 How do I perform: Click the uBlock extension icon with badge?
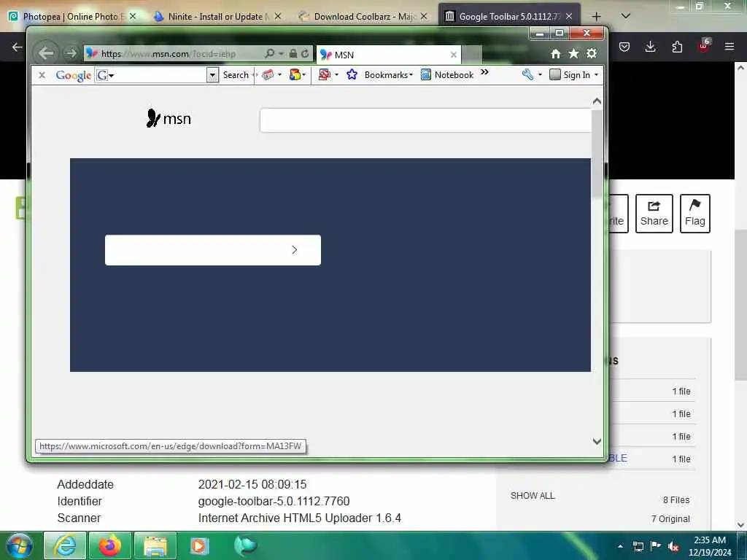click(x=704, y=46)
